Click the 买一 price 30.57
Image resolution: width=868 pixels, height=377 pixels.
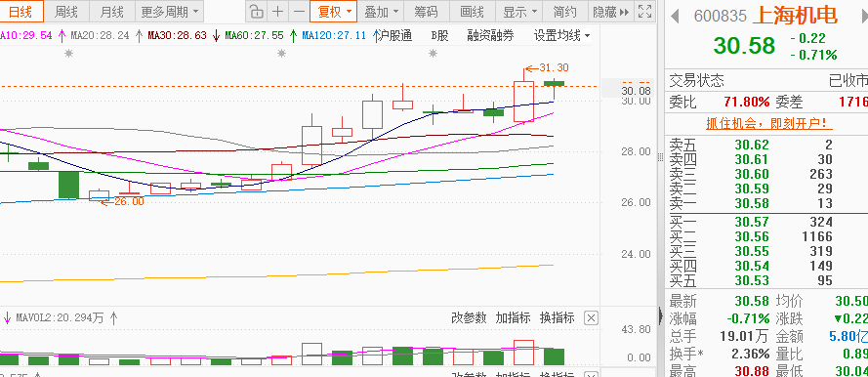(752, 222)
